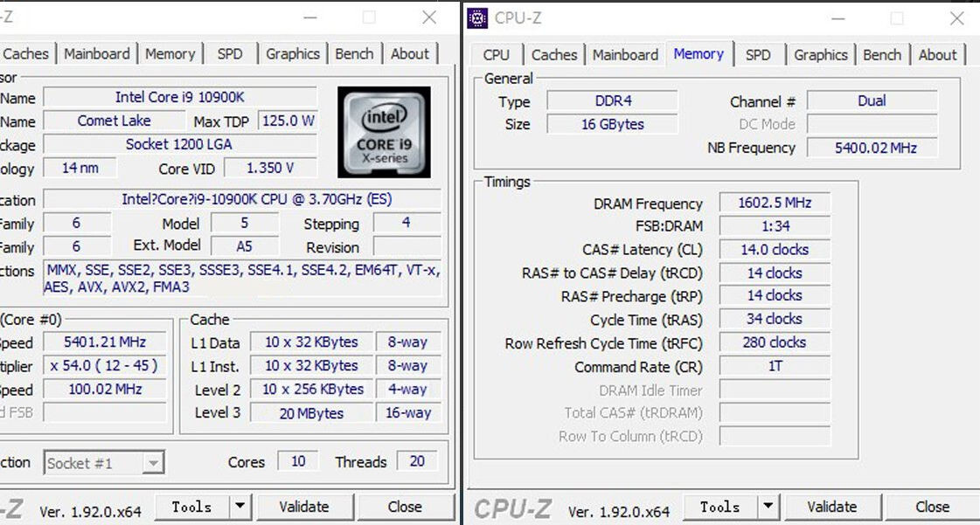This screenshot has width=980, height=525.
Task: Open the About tab in the left CPU-Z window
Action: [410, 53]
